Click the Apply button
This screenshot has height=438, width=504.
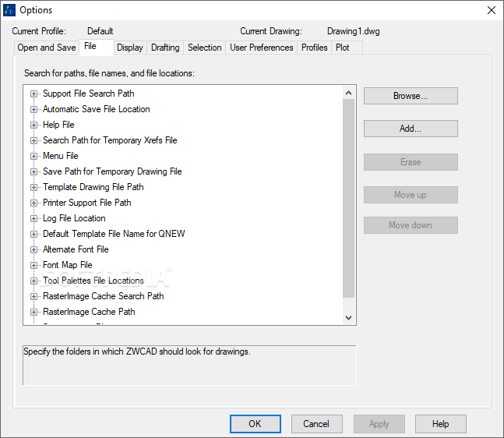click(379, 424)
